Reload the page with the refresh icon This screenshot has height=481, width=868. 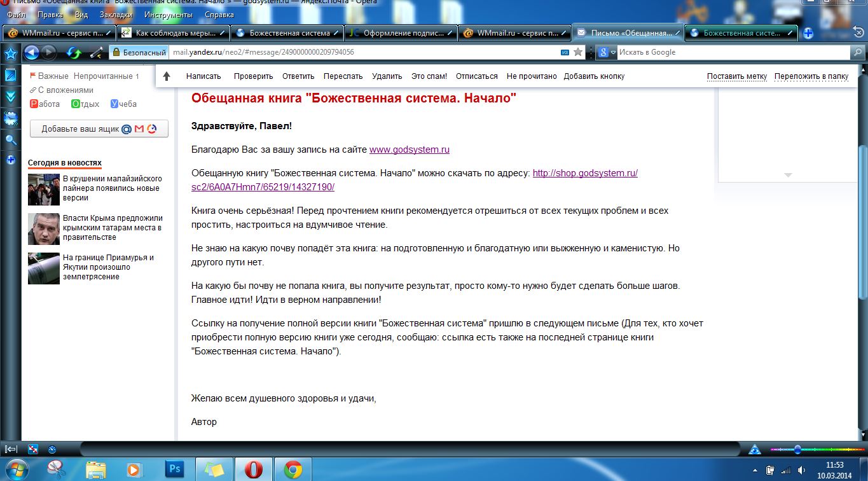point(74,52)
